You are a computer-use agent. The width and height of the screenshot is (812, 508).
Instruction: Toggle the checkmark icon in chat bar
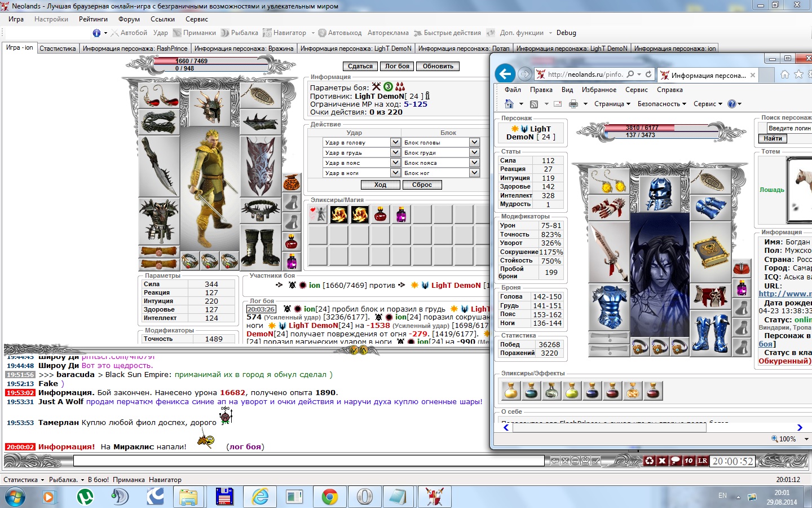pyautogui.click(x=596, y=461)
